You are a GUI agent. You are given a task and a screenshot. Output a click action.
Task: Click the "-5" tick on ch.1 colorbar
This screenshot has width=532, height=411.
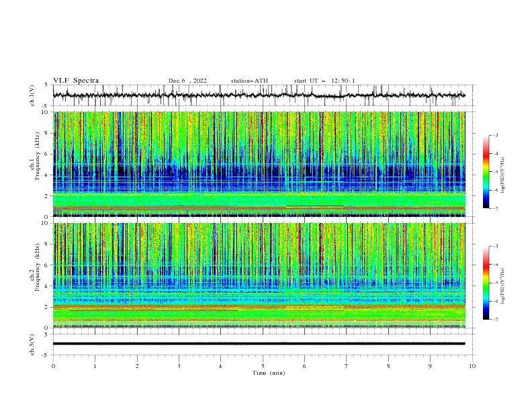496,172
